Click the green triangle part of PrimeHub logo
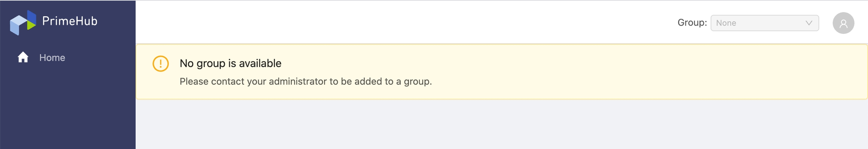 click(31, 24)
